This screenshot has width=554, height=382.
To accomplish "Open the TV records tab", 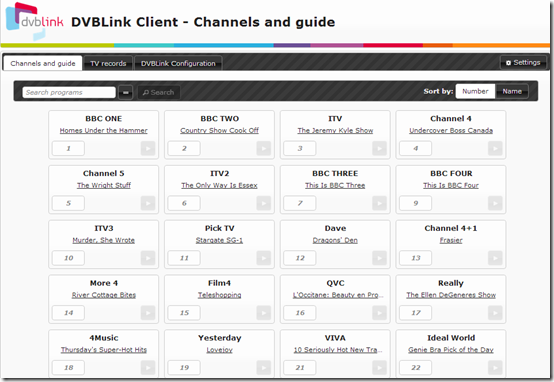I will pyautogui.click(x=108, y=63).
